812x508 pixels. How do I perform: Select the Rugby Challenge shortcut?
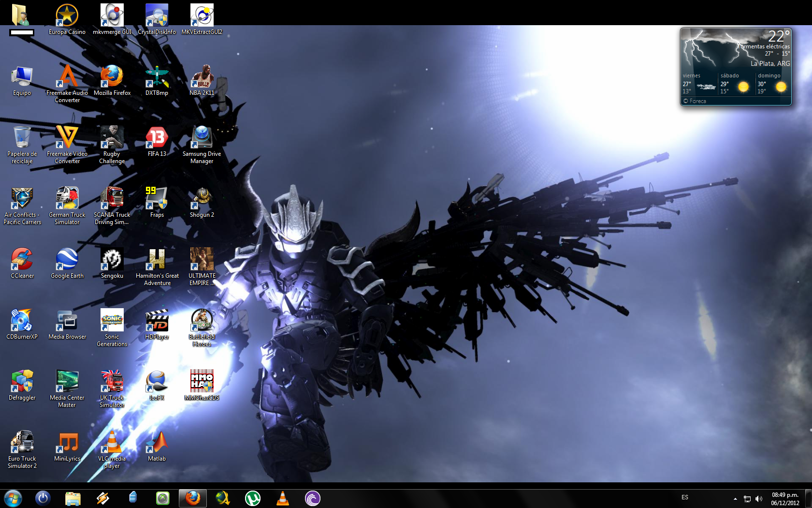coord(112,145)
